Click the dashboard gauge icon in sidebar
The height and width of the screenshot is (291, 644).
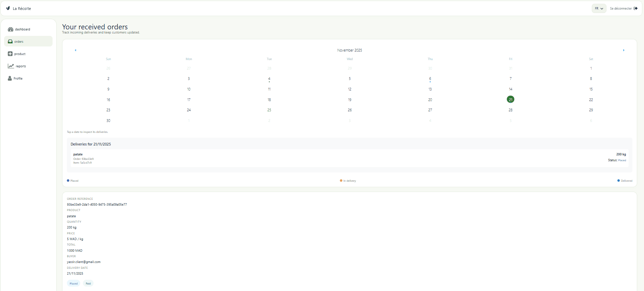click(x=11, y=29)
